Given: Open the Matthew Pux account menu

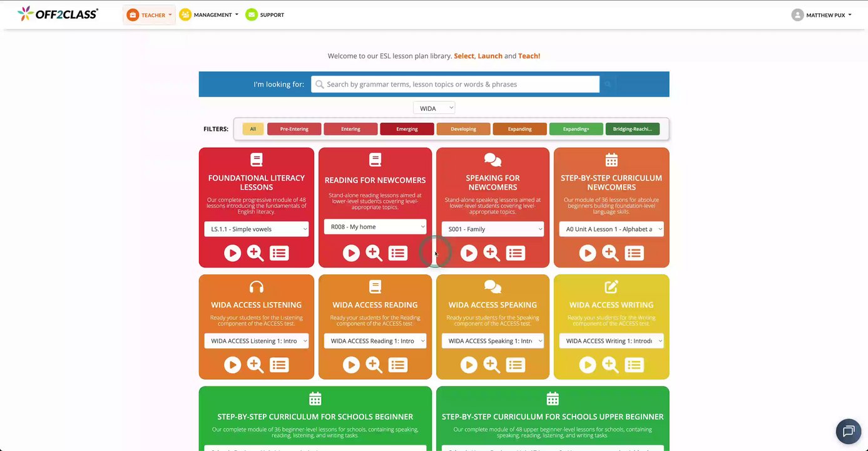Looking at the screenshot, I should pyautogui.click(x=821, y=15).
